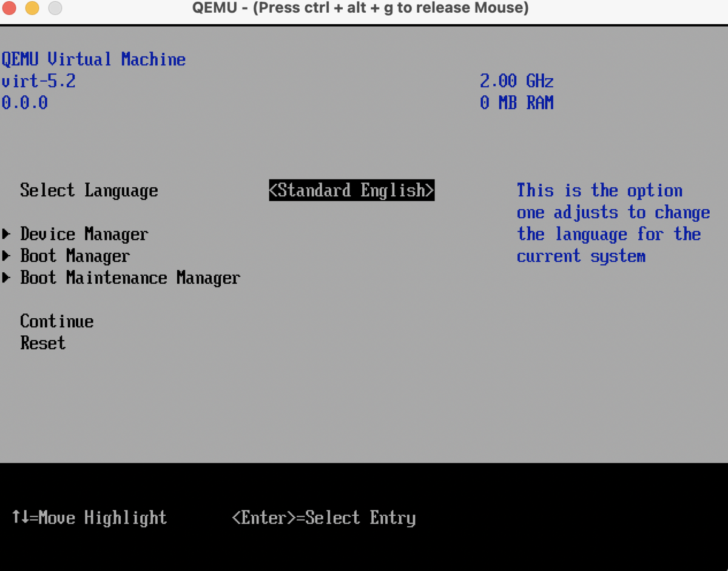
Task: Open the Boot Manager entry
Action: coord(75,256)
